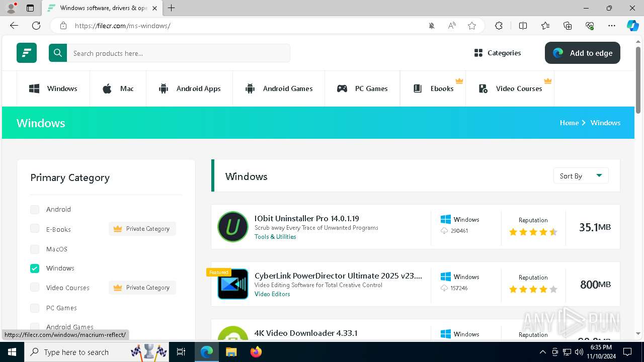Image resolution: width=644 pixels, height=362 pixels.
Task: Open Edge collections icon
Action: [x=568, y=26]
